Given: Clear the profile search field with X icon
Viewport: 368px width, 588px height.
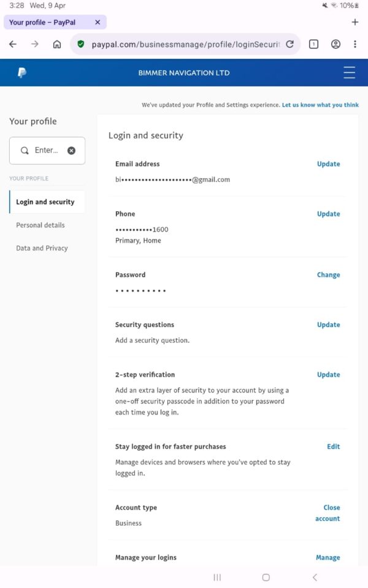Looking at the screenshot, I should [71, 150].
